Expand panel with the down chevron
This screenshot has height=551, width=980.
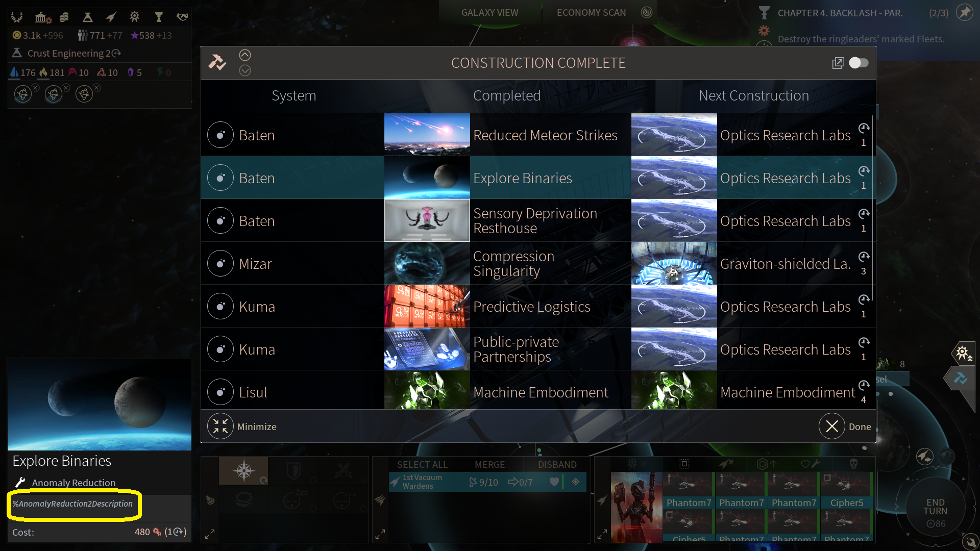click(x=245, y=70)
